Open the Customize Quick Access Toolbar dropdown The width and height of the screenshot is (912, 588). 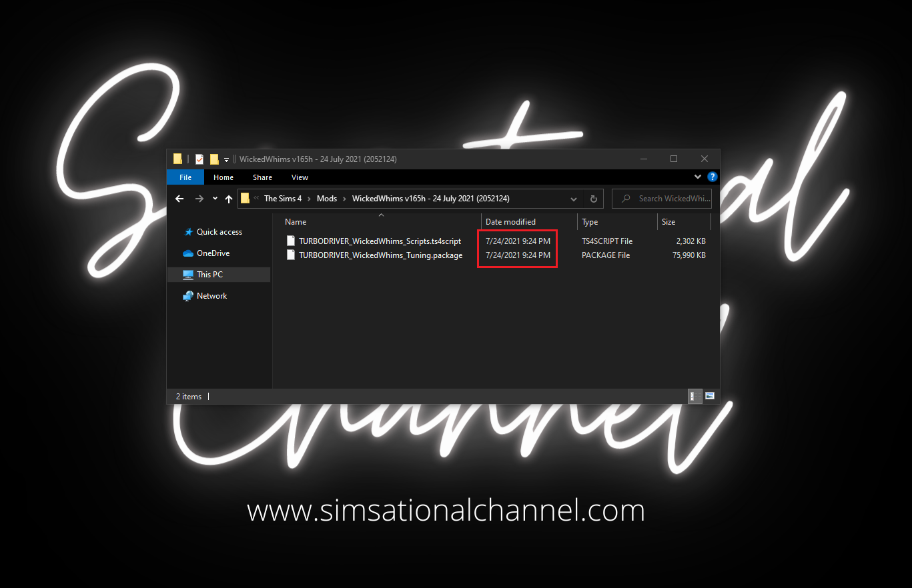pyautogui.click(x=226, y=159)
